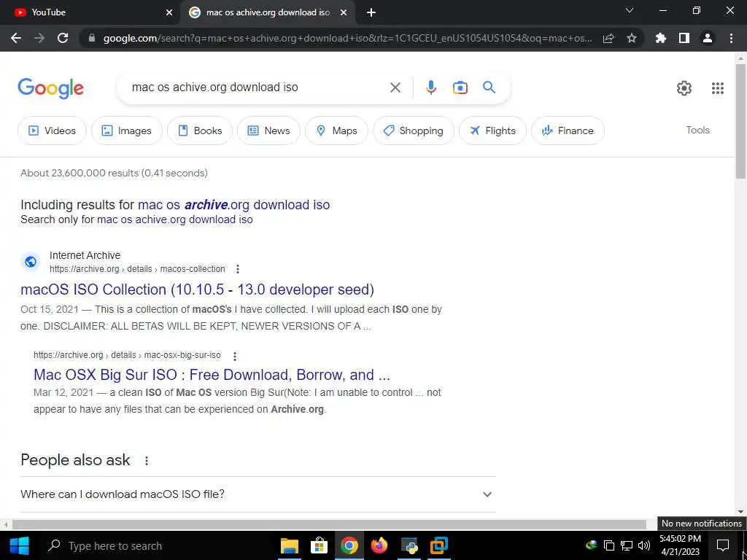
Task: Click the corrected 'archive.org' query link
Action: coord(233,205)
